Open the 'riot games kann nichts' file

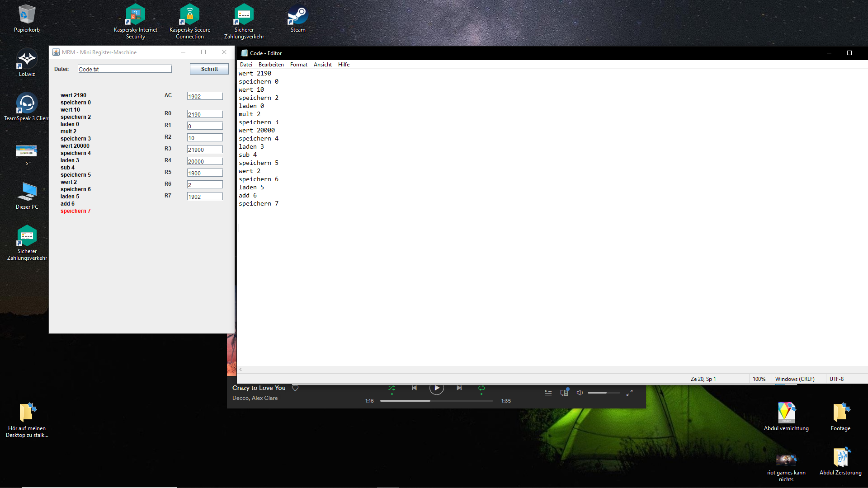click(x=786, y=467)
